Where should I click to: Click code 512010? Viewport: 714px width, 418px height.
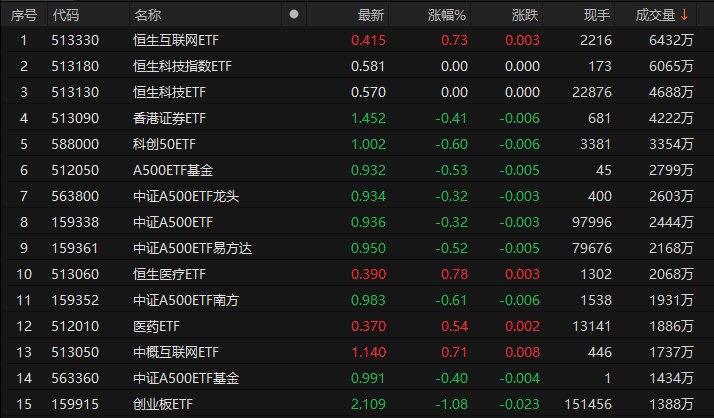75,326
